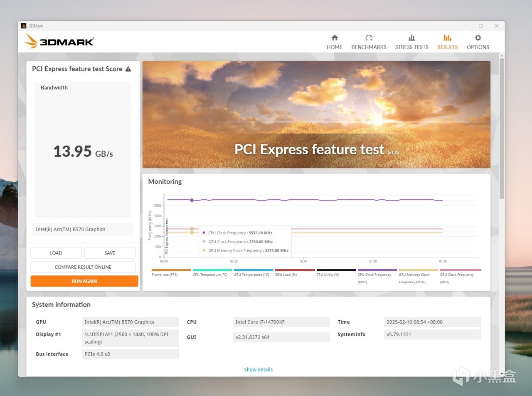Screen dimensions: 532x396
Task: Click Intel Arc B570 Graphics label under score
Action: (83, 229)
